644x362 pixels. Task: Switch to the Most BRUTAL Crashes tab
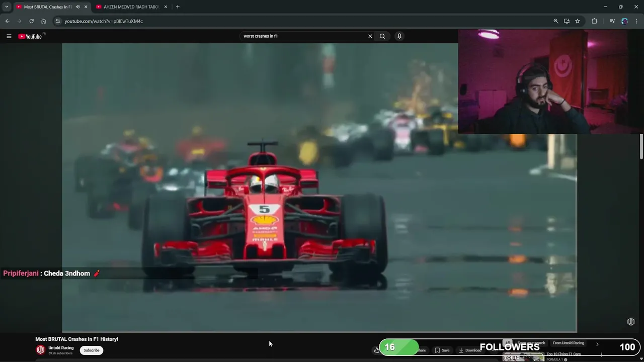[48, 7]
